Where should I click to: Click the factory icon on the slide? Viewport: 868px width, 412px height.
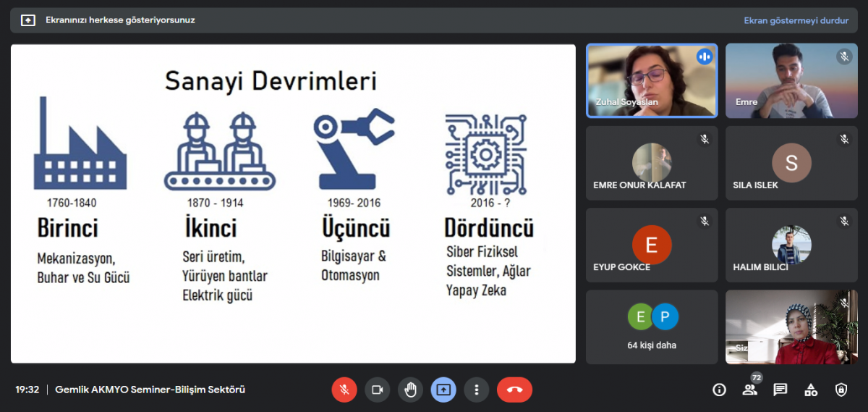[x=80, y=143]
